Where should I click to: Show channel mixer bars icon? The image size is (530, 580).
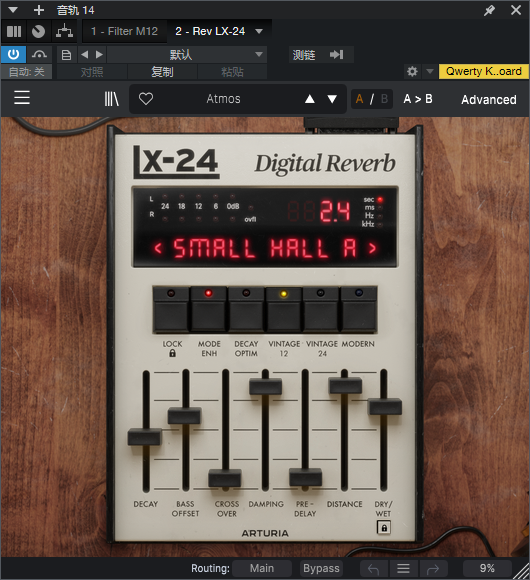coord(14,31)
